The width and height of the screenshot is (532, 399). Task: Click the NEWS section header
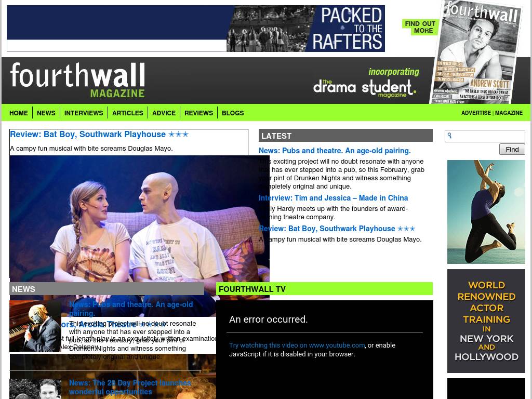107,289
